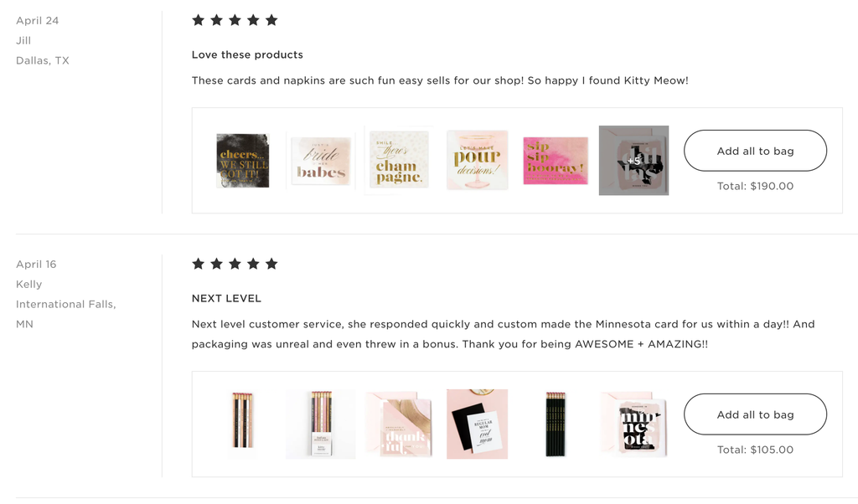Add all of Kelly's products to bag
The height and width of the screenshot is (504, 858).
(755, 414)
